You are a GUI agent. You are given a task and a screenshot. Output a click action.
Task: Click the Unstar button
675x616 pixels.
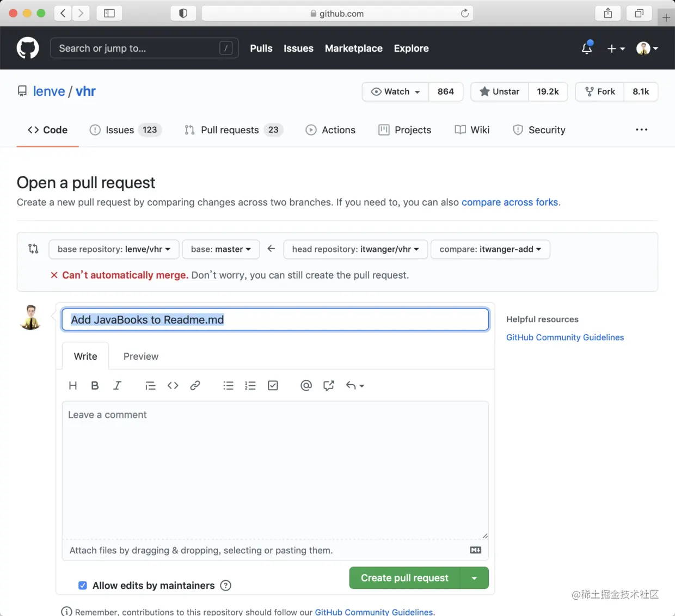coord(500,91)
